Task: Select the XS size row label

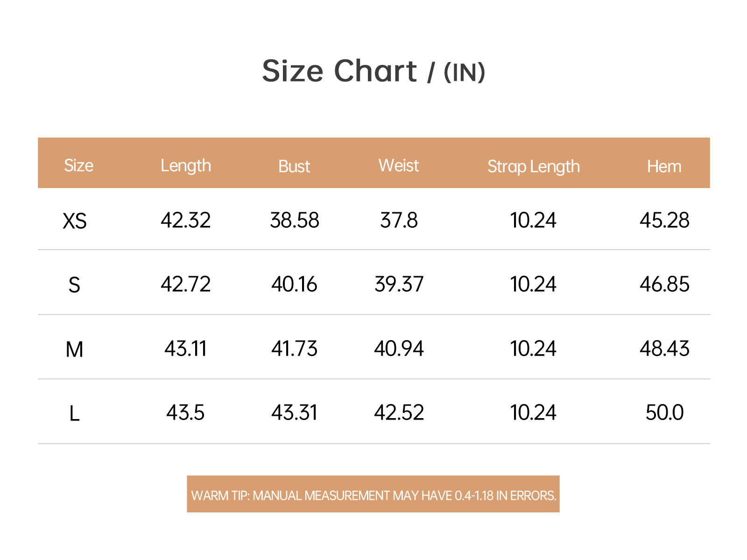Action: (75, 221)
